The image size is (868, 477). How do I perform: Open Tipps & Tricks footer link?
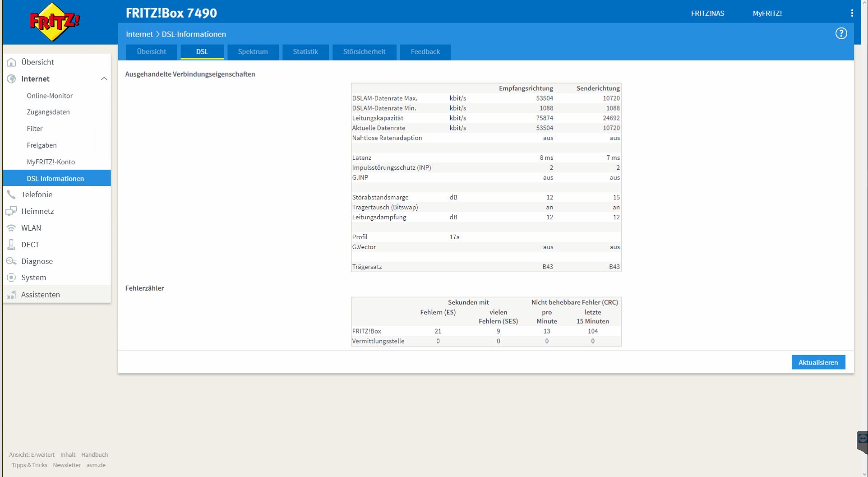pyautogui.click(x=29, y=465)
